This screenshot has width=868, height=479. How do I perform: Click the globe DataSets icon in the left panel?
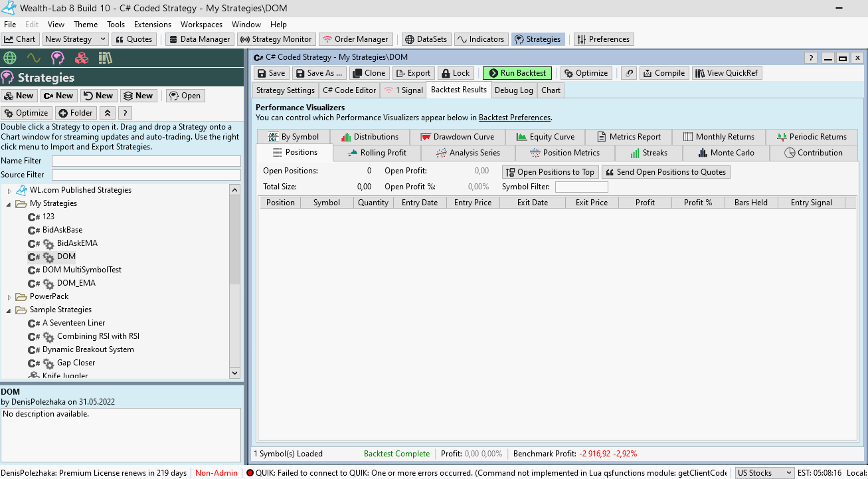(x=10, y=58)
